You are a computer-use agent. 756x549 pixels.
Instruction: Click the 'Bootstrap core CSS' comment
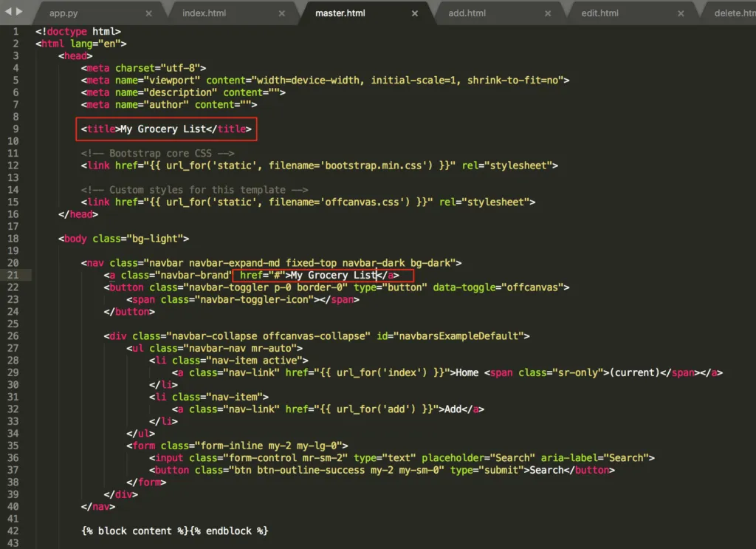(x=158, y=154)
